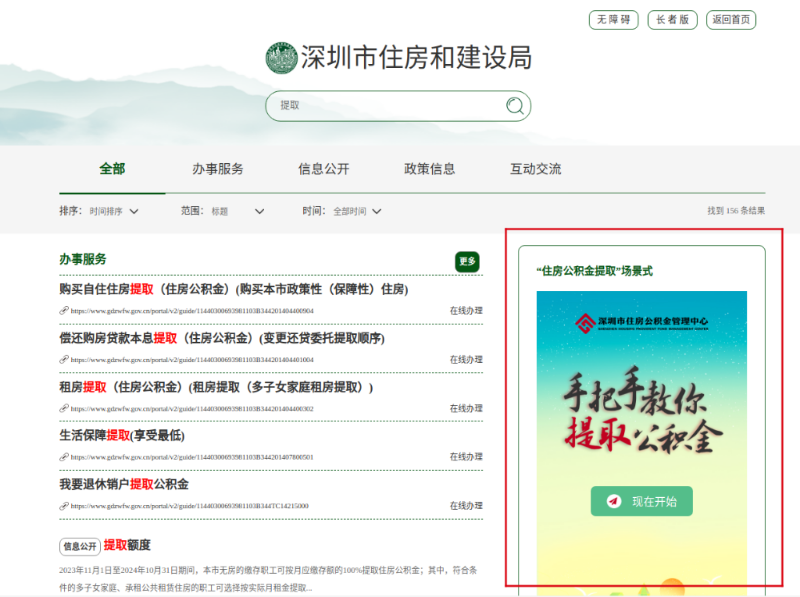The image size is (800, 597).
Task: Open the 时间 全部时间 dropdown
Action: (356, 211)
